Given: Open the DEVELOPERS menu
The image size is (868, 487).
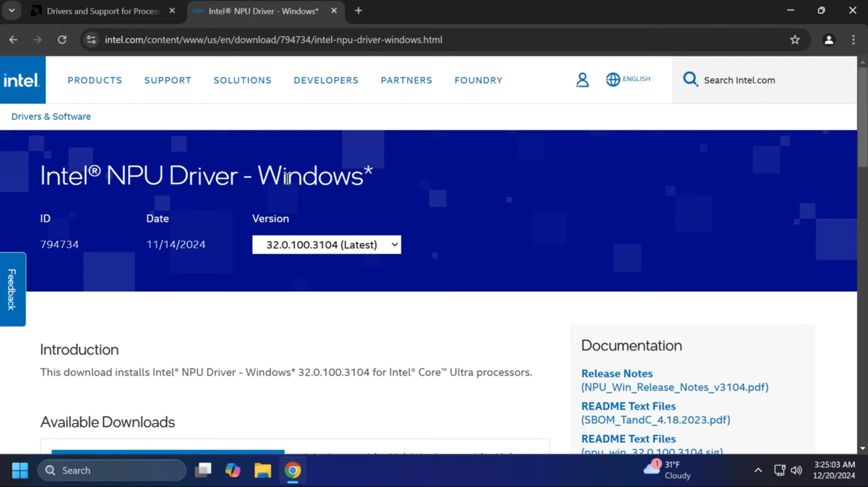Looking at the screenshot, I should click(x=326, y=80).
